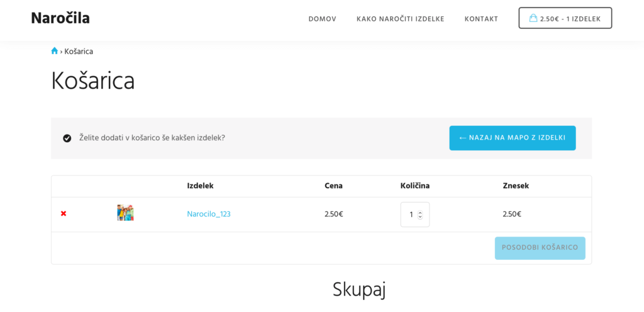Viewport: 644px width, 312px height.
Task: Click the Količina column header
Action: 414,186
